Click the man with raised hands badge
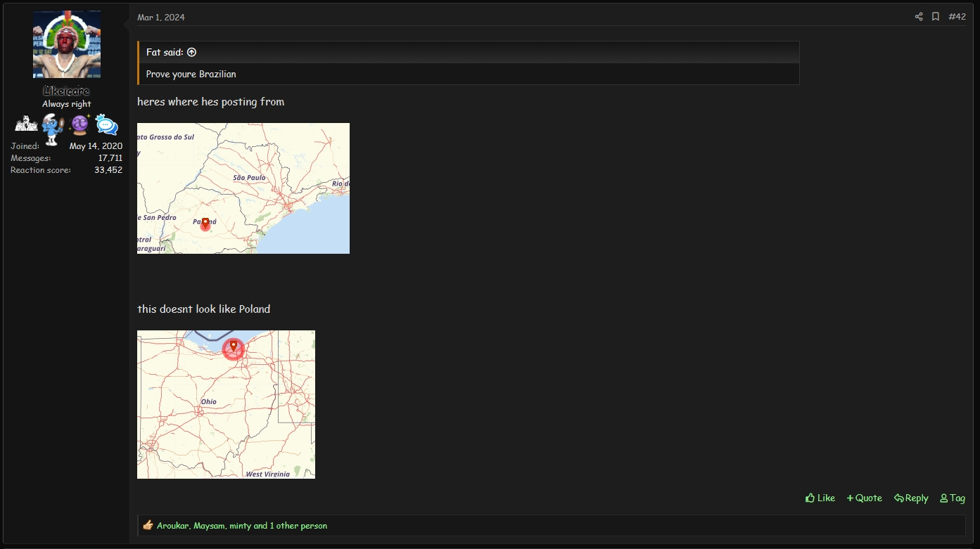980x549 pixels. pos(26,124)
